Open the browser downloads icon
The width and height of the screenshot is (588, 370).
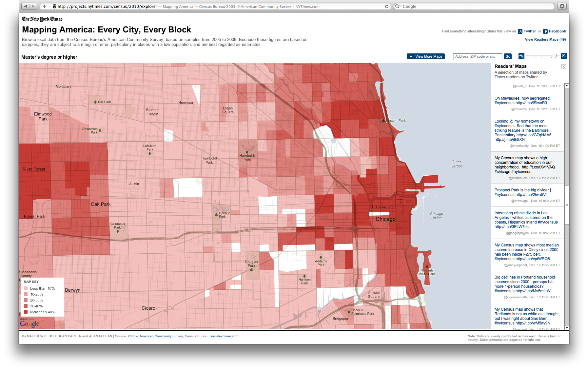pyautogui.click(x=561, y=6)
